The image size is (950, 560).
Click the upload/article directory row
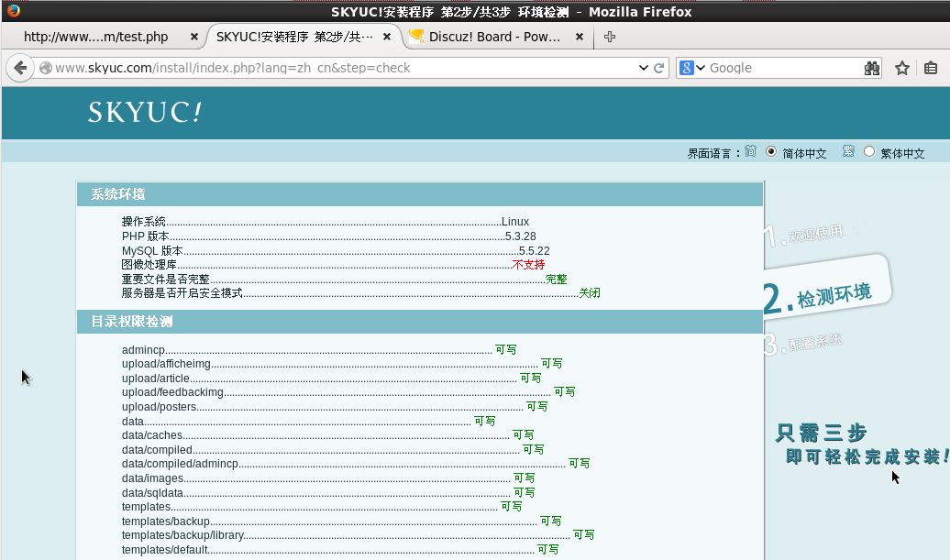(331, 379)
